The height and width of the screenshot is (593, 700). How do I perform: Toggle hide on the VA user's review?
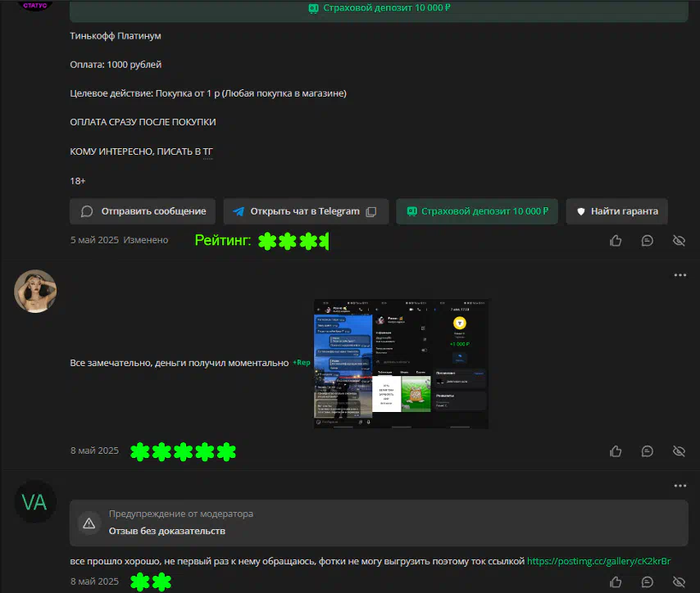(678, 582)
